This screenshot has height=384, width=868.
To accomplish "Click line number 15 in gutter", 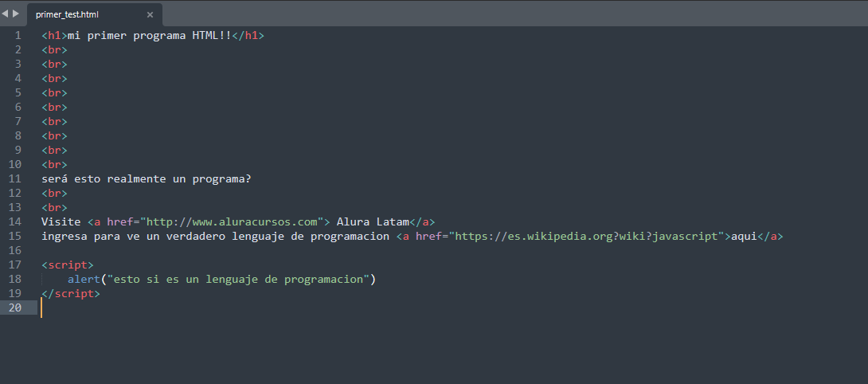I will click(15, 236).
